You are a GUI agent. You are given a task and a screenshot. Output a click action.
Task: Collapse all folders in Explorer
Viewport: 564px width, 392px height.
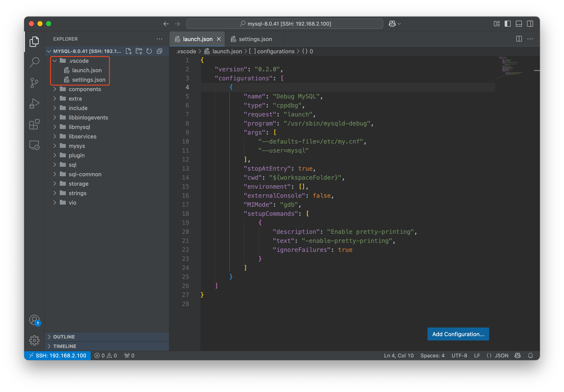[159, 51]
